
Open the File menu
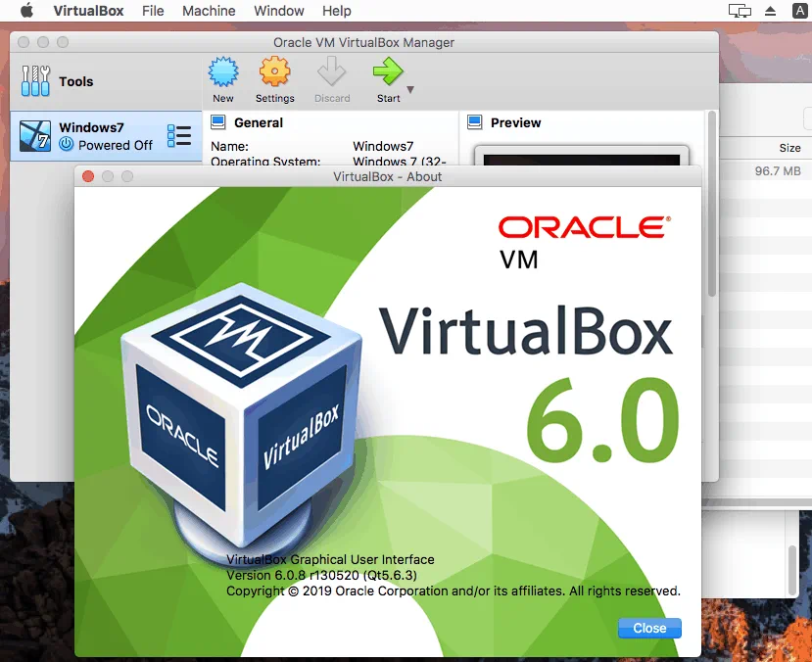tap(153, 11)
